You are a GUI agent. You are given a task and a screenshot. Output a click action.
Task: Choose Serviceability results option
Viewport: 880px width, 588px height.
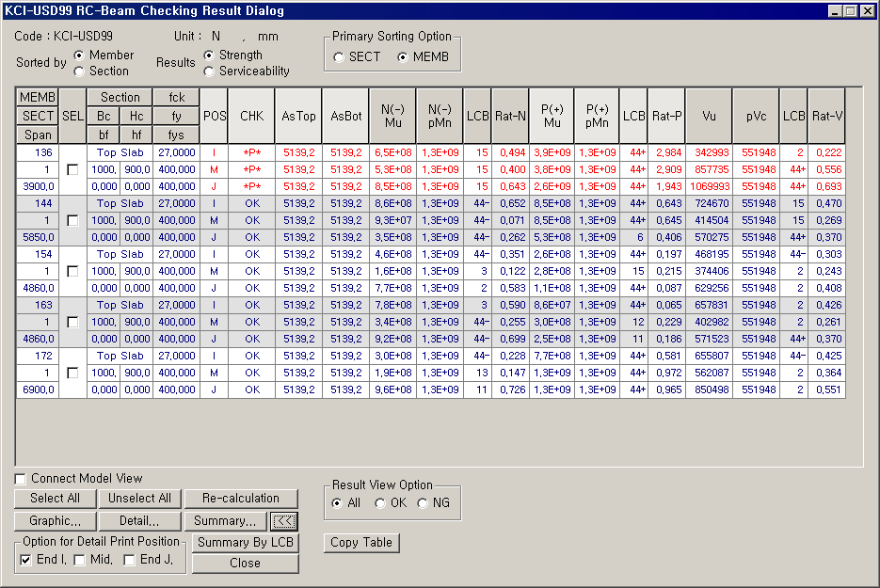pyautogui.click(x=209, y=72)
